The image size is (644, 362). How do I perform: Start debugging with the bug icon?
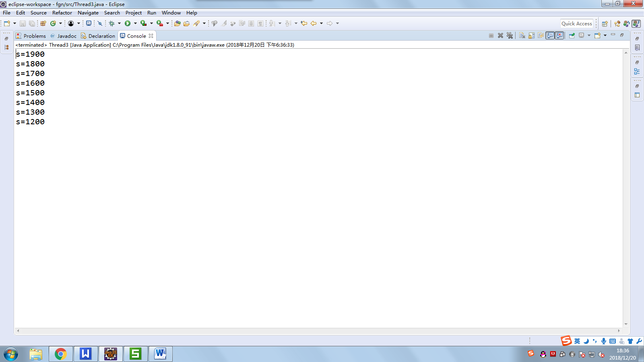tap(112, 23)
